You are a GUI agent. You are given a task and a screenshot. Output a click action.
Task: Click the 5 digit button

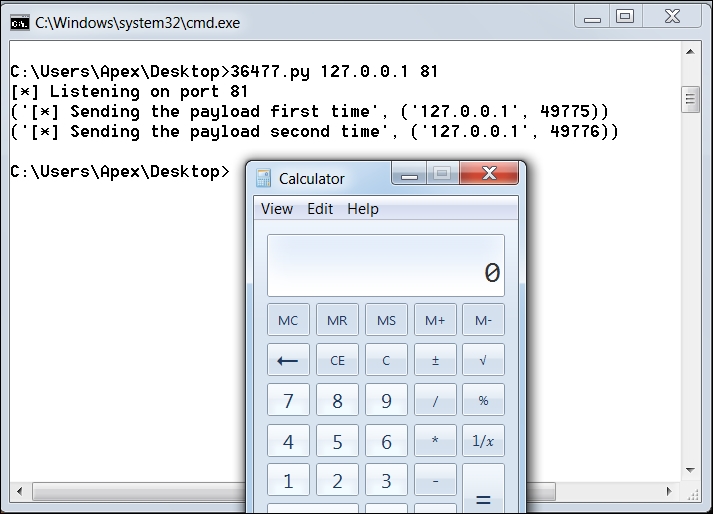tap(337, 440)
